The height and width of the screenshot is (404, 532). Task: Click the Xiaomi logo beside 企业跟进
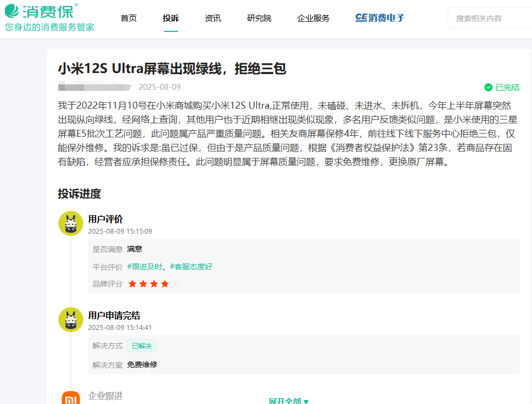[71, 396]
